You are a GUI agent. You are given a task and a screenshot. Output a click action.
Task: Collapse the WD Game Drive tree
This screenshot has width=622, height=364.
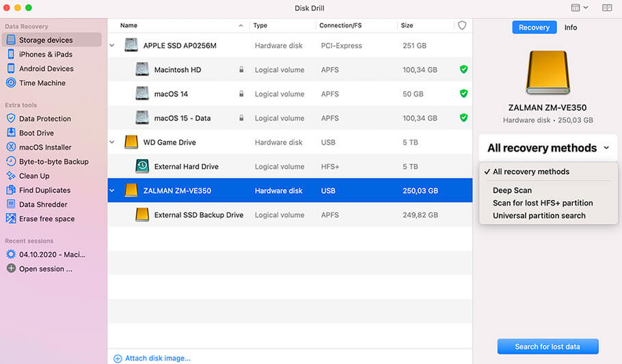coord(112,142)
